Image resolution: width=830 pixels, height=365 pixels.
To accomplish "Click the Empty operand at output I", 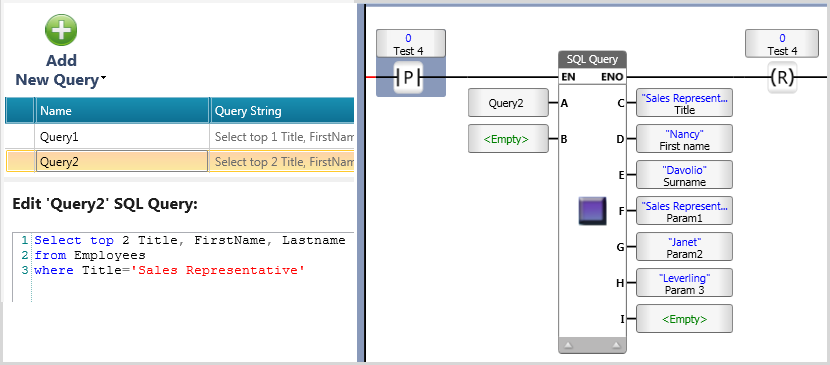I will pyautogui.click(x=684, y=319).
